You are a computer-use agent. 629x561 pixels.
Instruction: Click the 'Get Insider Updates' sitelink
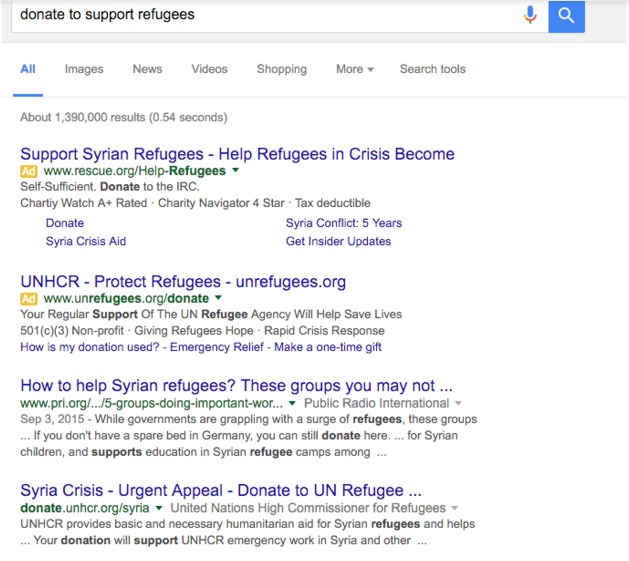click(338, 241)
